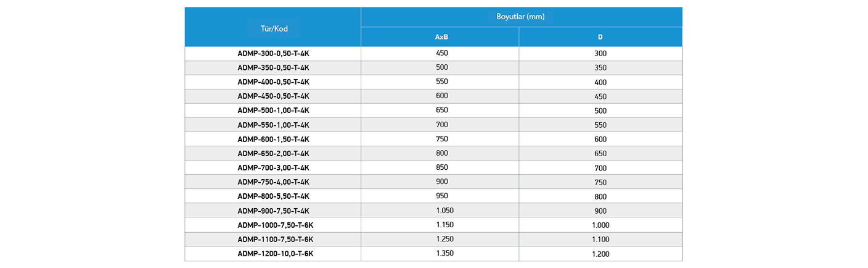Click D value 1.200 in last row
Image resolution: width=868 pixels, height=268 pixels.
[600, 254]
